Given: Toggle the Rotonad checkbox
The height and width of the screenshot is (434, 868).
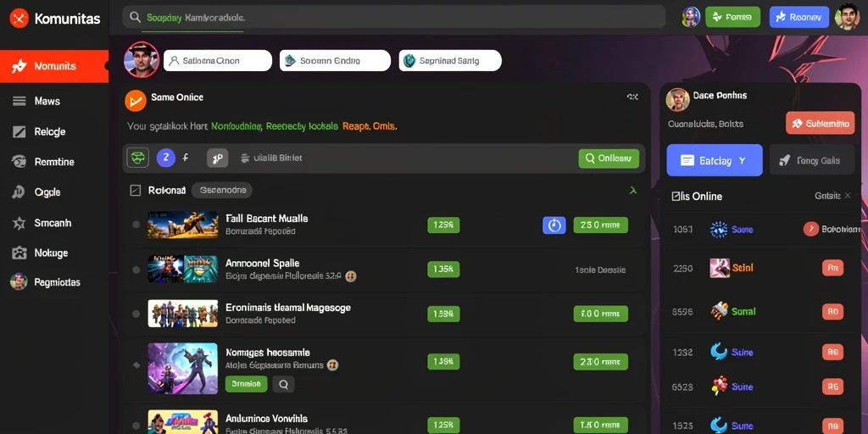Looking at the screenshot, I should (x=135, y=191).
